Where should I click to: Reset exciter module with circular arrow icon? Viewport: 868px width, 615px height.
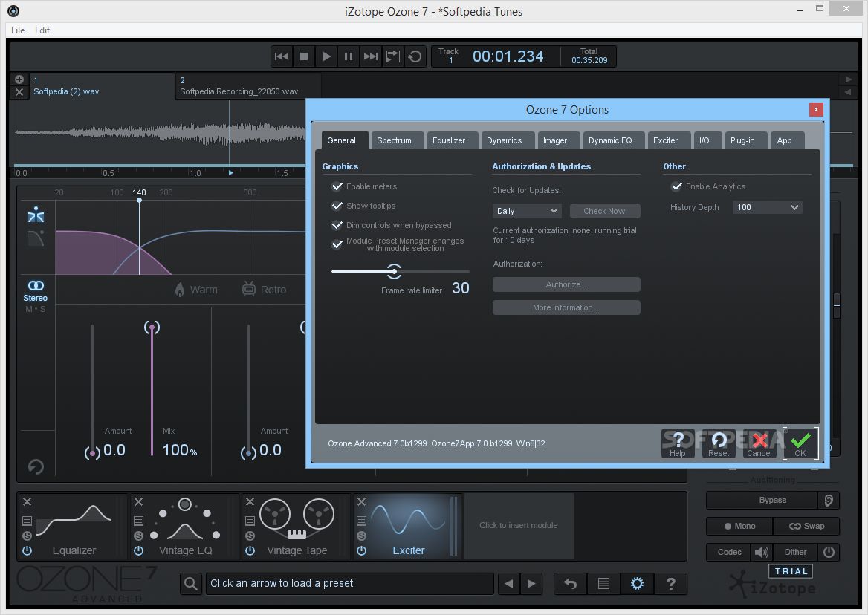(36, 467)
